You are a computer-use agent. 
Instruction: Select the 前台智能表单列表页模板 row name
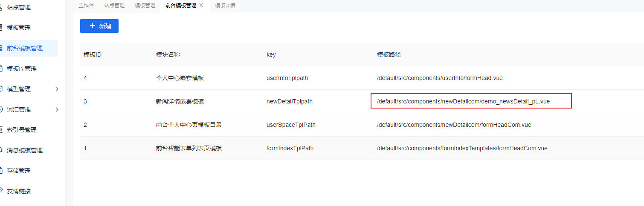tap(189, 148)
